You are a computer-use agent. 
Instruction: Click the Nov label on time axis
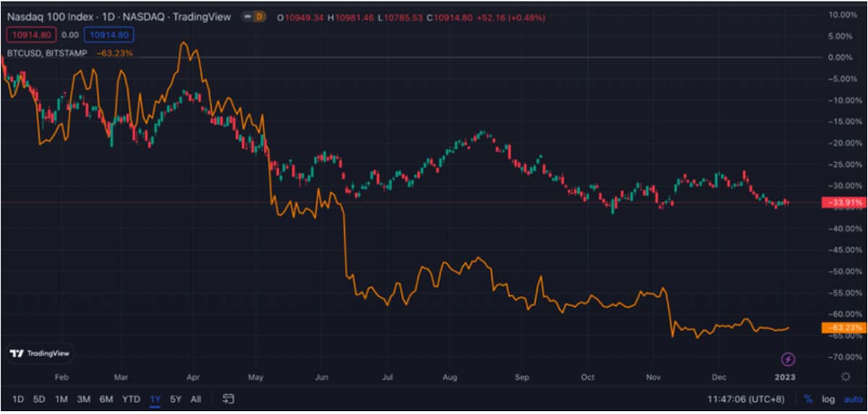pyautogui.click(x=653, y=377)
